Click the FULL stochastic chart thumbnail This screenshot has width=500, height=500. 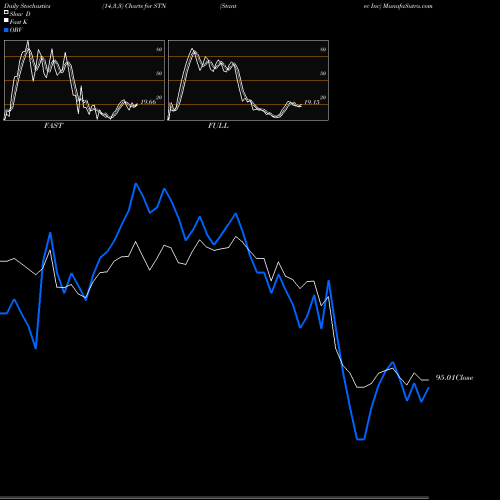click(248, 80)
